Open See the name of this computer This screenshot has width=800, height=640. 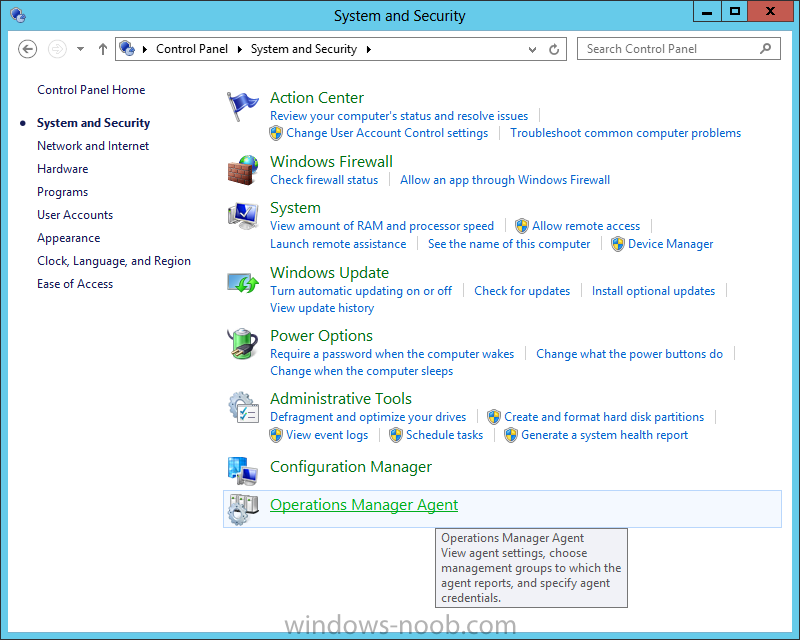click(509, 244)
